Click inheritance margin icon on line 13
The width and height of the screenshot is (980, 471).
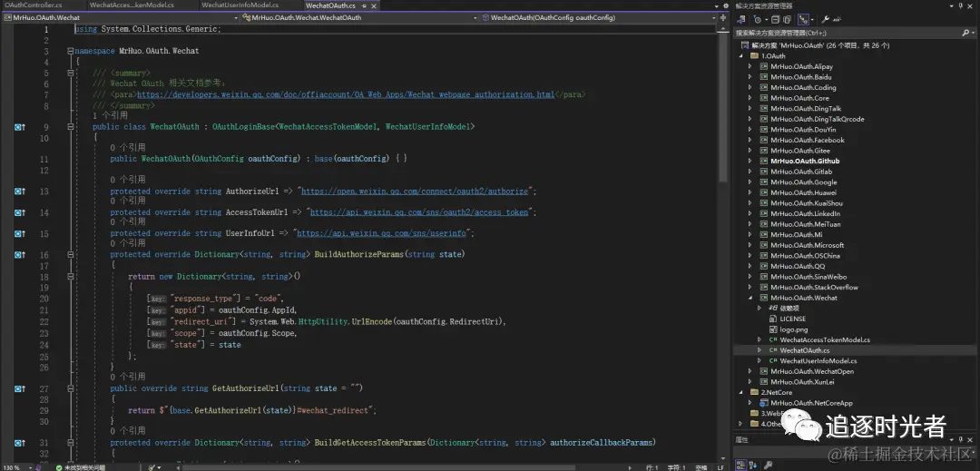[x=19, y=191]
